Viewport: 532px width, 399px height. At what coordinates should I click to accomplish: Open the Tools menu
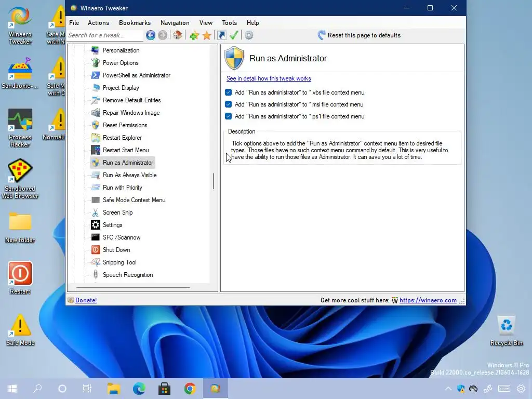coord(229,23)
